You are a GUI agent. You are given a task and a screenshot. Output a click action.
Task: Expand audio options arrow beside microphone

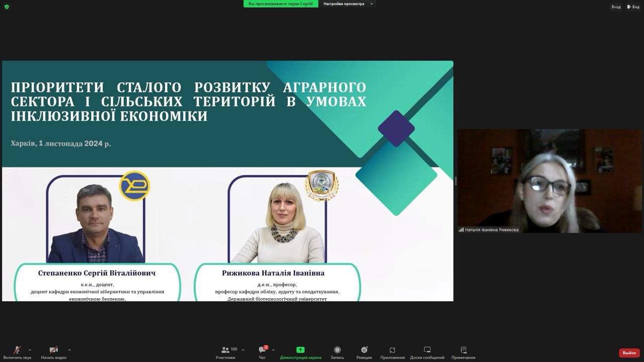pyautogui.click(x=30, y=350)
